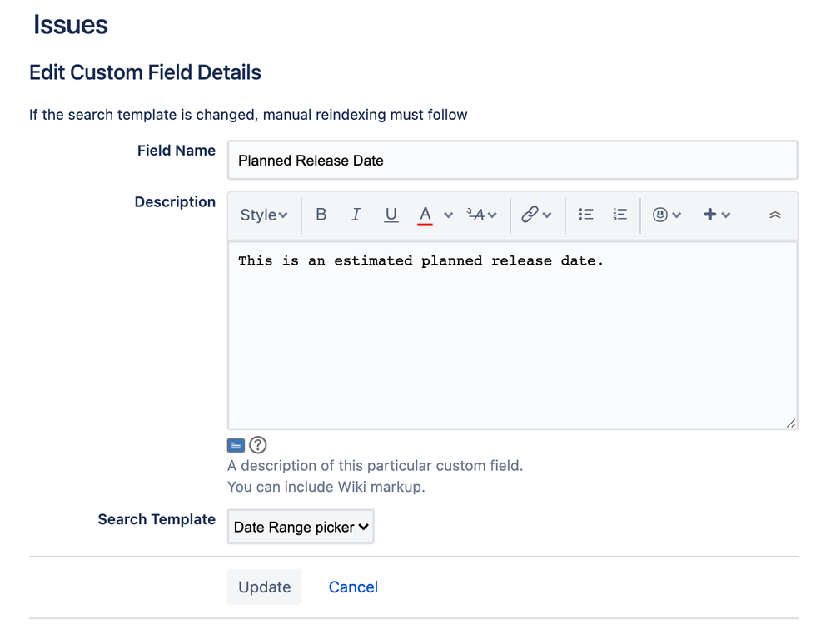Viewport: 831px width, 644px height.
Task: Click the Cancel link
Action: (x=353, y=587)
